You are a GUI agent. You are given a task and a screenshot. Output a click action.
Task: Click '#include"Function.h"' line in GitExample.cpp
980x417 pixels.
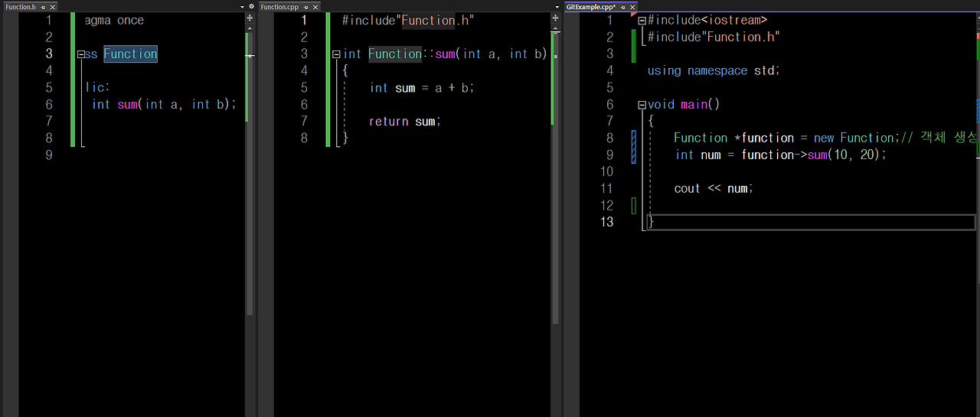pos(714,37)
